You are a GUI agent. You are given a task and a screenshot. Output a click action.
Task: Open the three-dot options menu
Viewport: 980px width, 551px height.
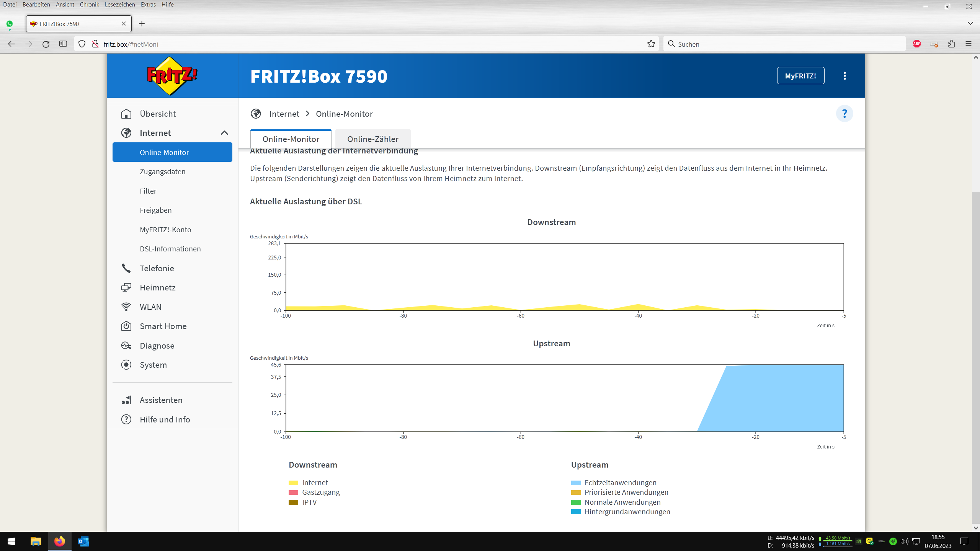coord(844,76)
